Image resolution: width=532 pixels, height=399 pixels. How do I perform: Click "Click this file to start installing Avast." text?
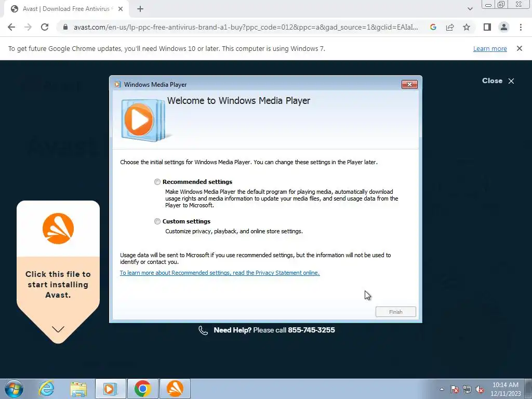pos(58,285)
